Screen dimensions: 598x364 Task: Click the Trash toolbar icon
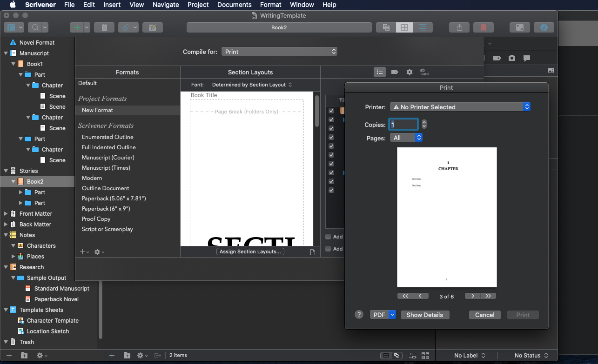(x=104, y=27)
